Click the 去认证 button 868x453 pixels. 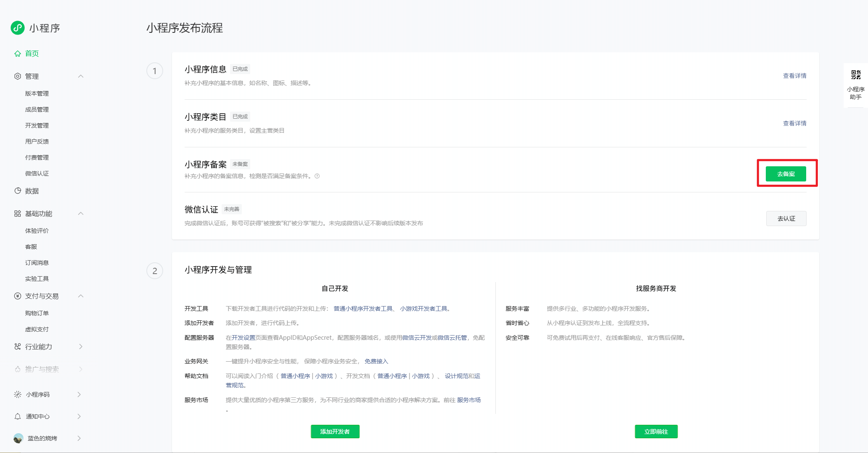click(786, 219)
